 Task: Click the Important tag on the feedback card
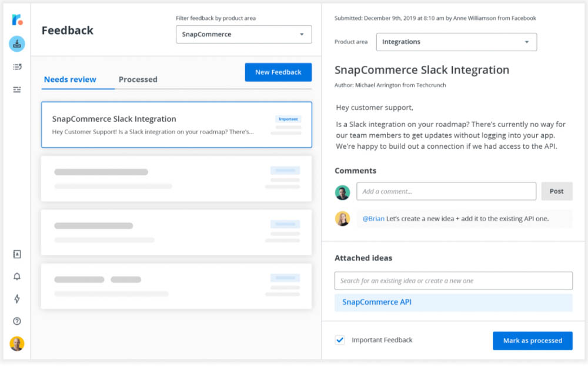(288, 119)
